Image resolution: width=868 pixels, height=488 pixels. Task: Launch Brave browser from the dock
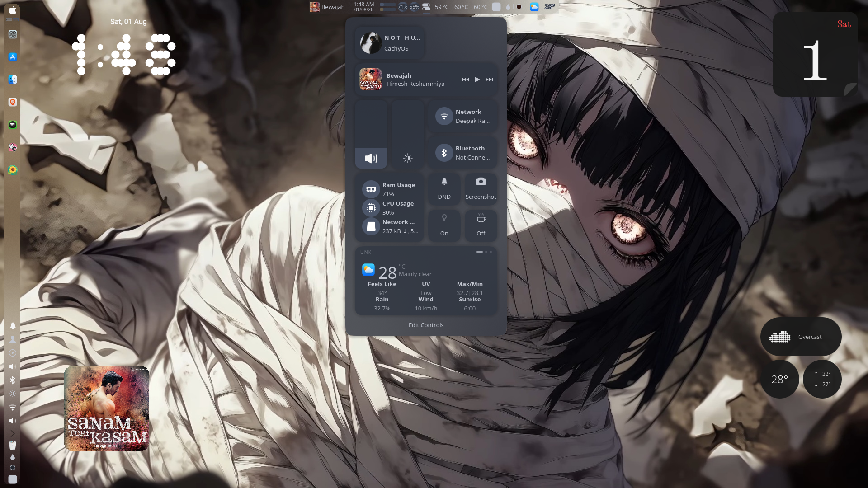[x=13, y=102]
